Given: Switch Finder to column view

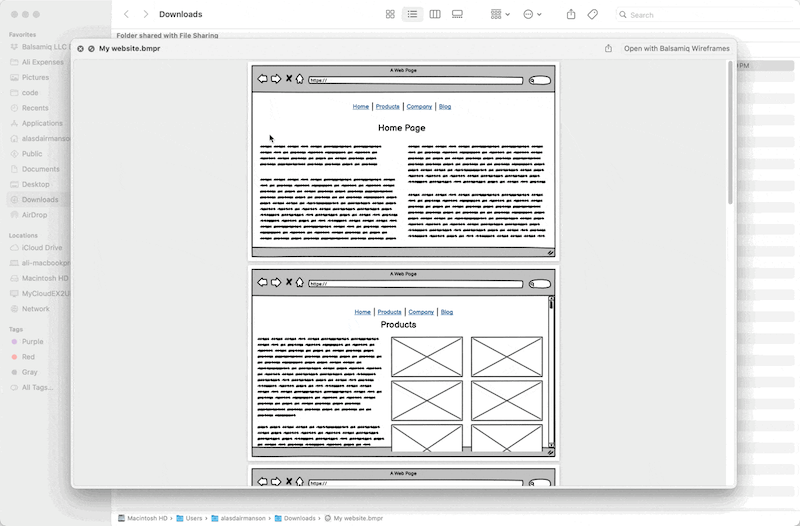Looking at the screenshot, I should pyautogui.click(x=435, y=14).
